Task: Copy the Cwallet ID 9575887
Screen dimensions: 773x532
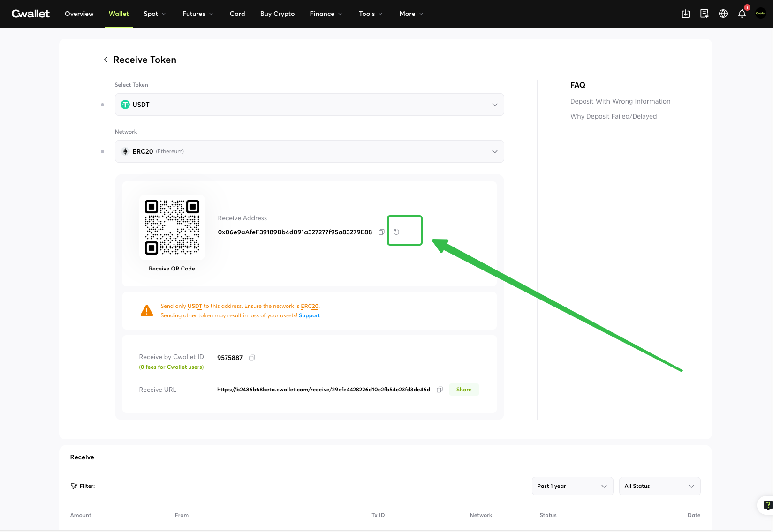Action: pos(252,358)
